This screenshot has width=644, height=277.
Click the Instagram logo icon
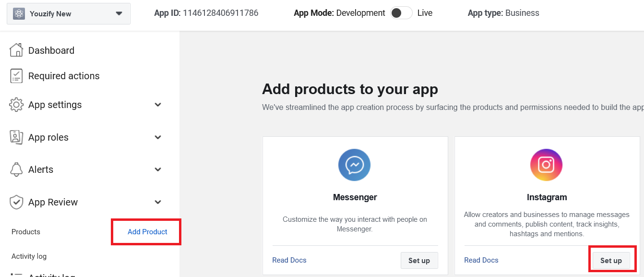click(546, 165)
